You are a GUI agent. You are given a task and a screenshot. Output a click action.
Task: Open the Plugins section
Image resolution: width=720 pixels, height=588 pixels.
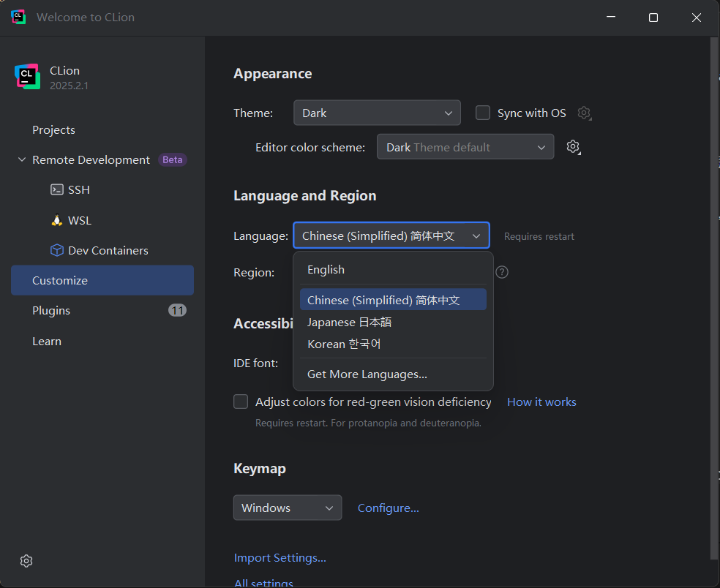coord(102,311)
